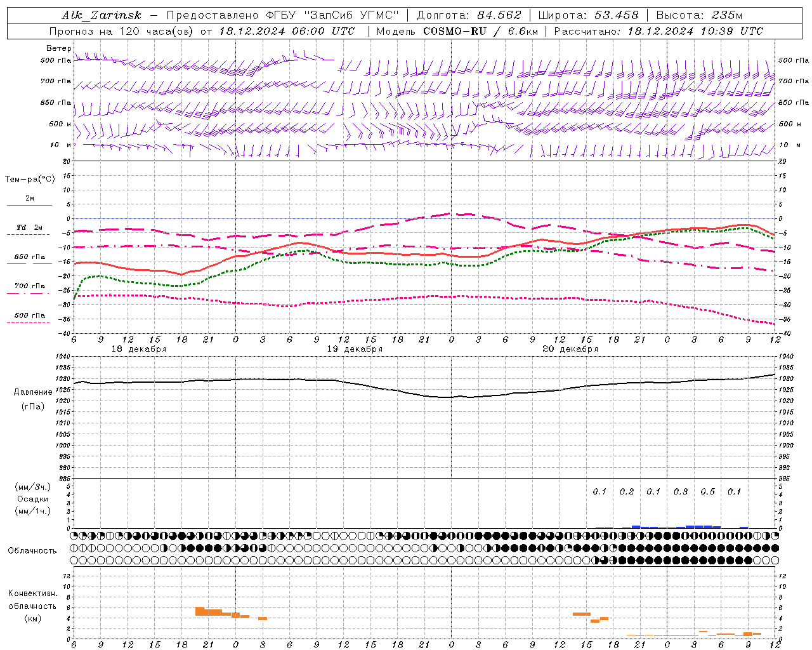Viewport: 812px width, 650px height.
Task: Click the blue precipitation bars under the 0.5 value
Action: tap(707, 527)
